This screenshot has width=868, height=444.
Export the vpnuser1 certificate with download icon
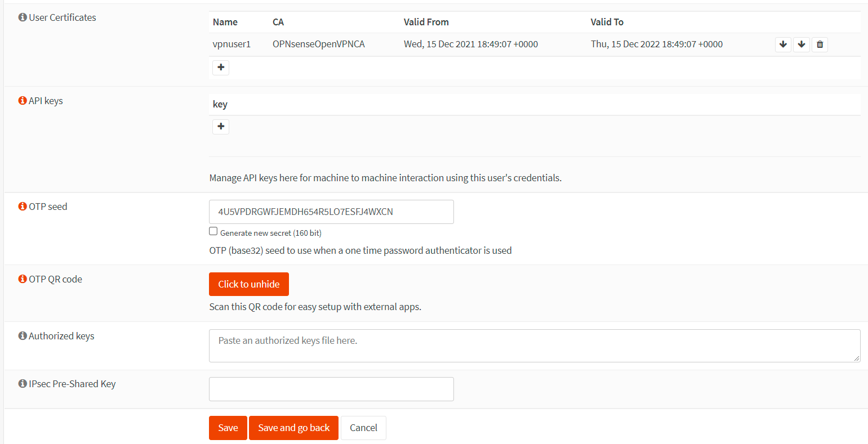coord(783,44)
